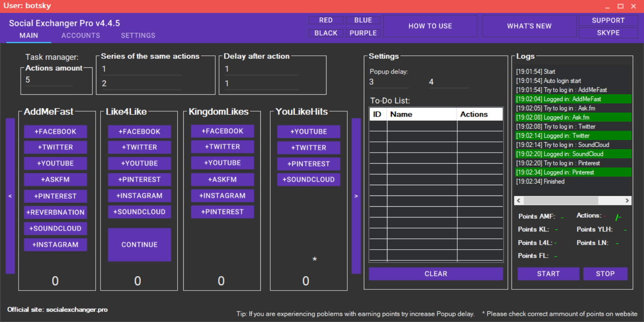Apply the PURPLE color theme

(x=363, y=33)
